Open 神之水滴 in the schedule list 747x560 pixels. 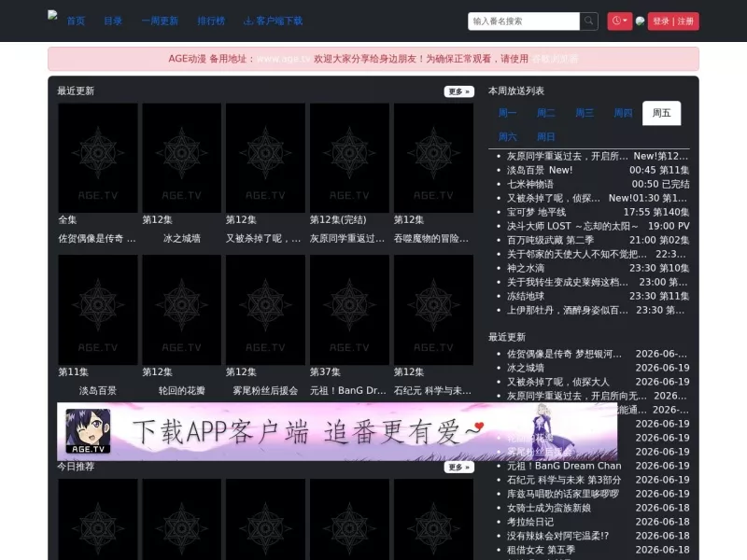click(526, 268)
